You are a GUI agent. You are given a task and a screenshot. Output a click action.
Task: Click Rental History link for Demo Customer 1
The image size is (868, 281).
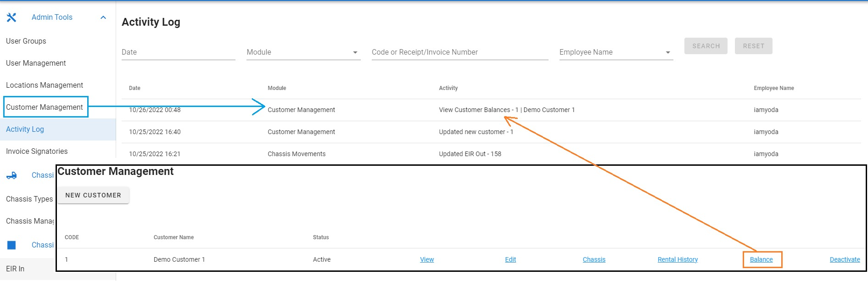point(678,259)
